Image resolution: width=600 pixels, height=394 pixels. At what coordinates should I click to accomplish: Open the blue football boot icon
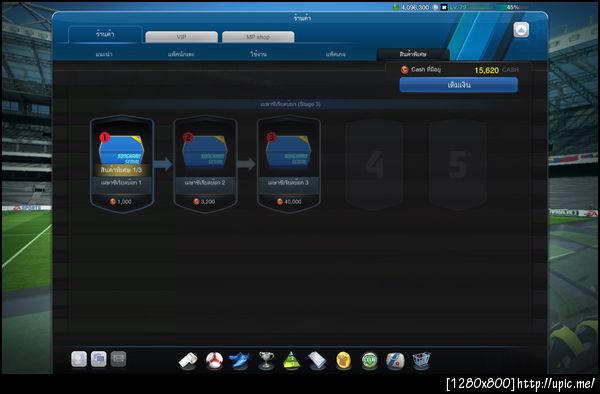pos(240,361)
